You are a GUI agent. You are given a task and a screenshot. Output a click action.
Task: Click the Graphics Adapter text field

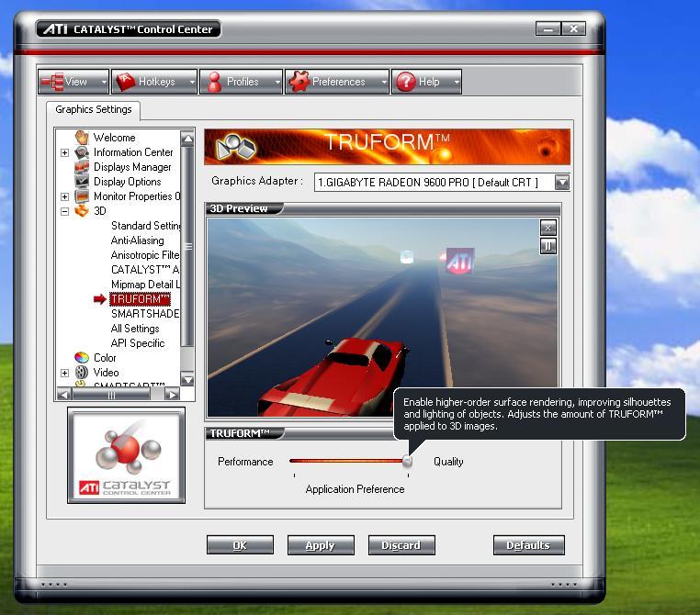coord(435,183)
